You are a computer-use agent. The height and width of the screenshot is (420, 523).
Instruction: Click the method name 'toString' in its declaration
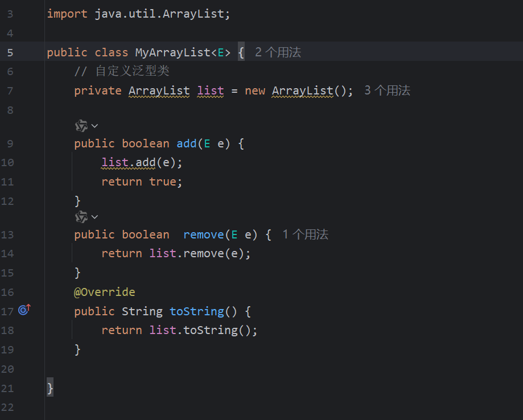197,311
